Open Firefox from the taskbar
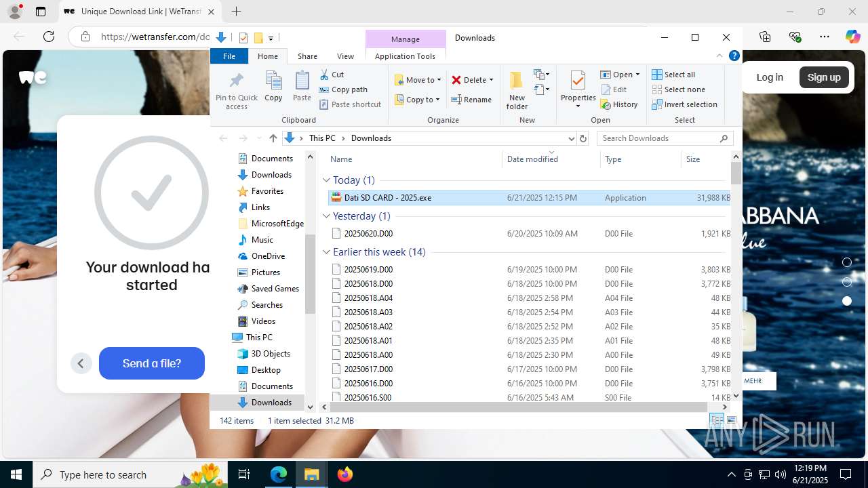The image size is (868, 488). tap(345, 474)
